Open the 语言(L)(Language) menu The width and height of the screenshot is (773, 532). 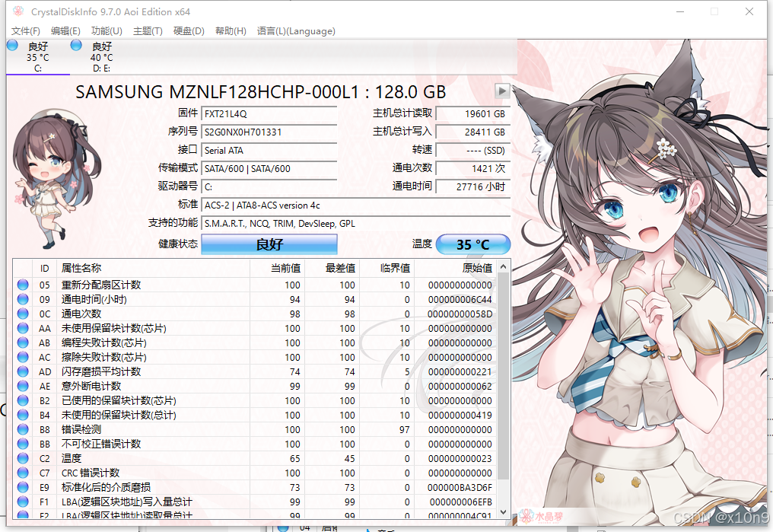click(x=296, y=31)
